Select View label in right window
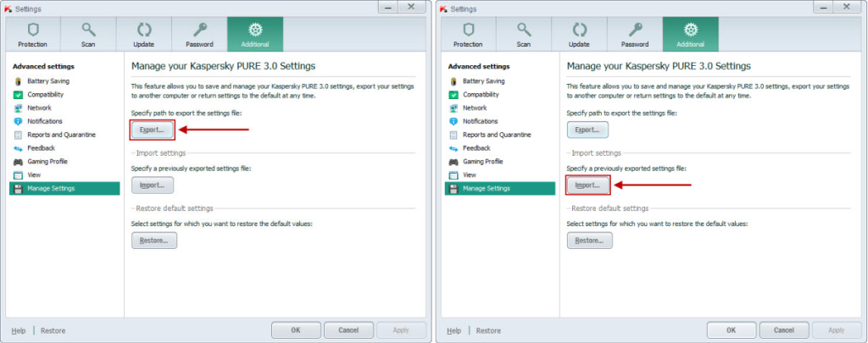Viewport: 868px width, 343px height. click(x=470, y=174)
